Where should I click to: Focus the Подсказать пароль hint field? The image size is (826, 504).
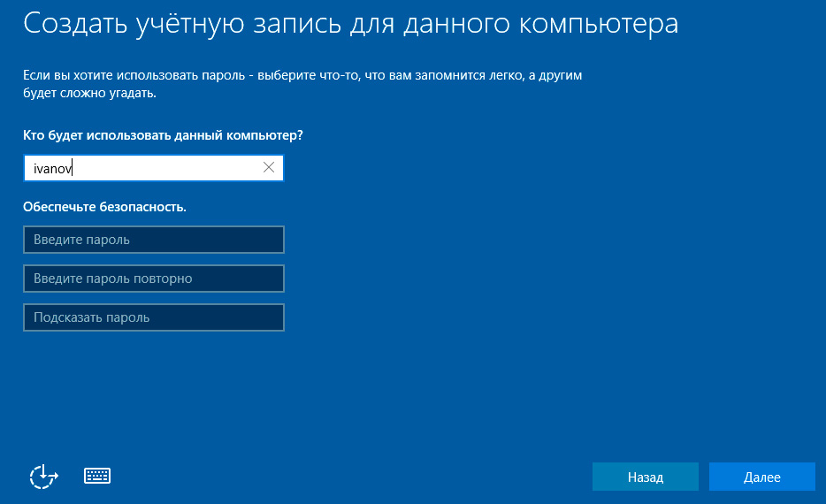(x=154, y=317)
